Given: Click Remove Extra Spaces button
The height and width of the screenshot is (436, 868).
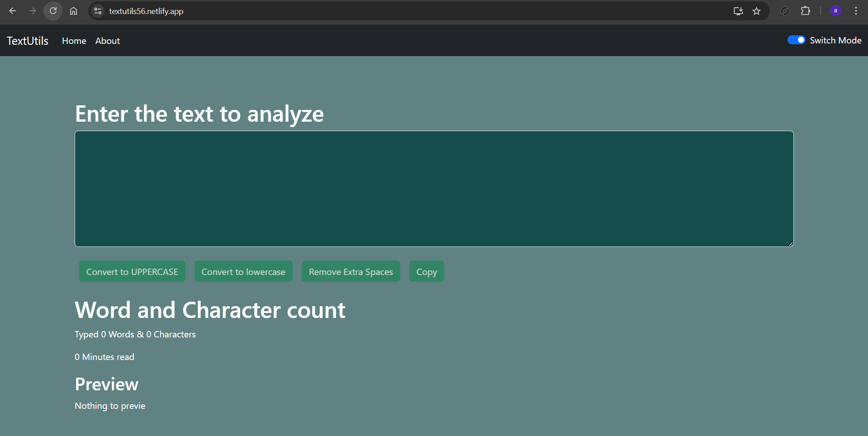Looking at the screenshot, I should click(351, 271).
